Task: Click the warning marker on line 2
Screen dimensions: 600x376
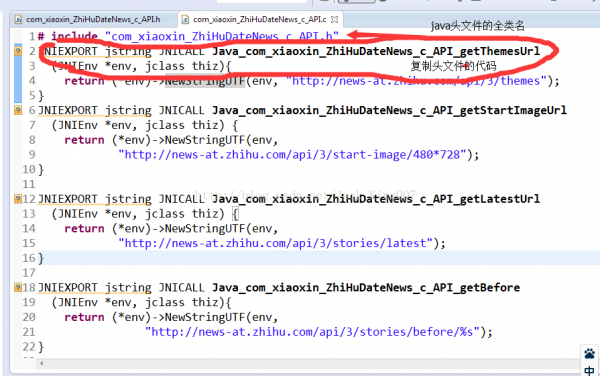Action: (18, 51)
